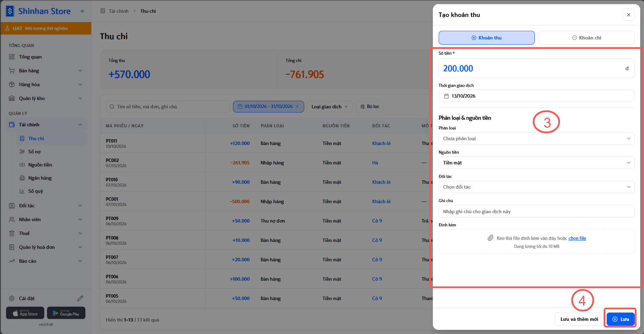Open the Ngân hàng submenu item
The image size is (644, 334).
tap(52, 178)
